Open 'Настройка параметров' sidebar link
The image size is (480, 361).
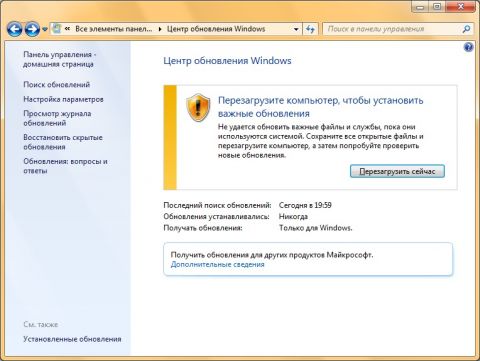(x=63, y=99)
